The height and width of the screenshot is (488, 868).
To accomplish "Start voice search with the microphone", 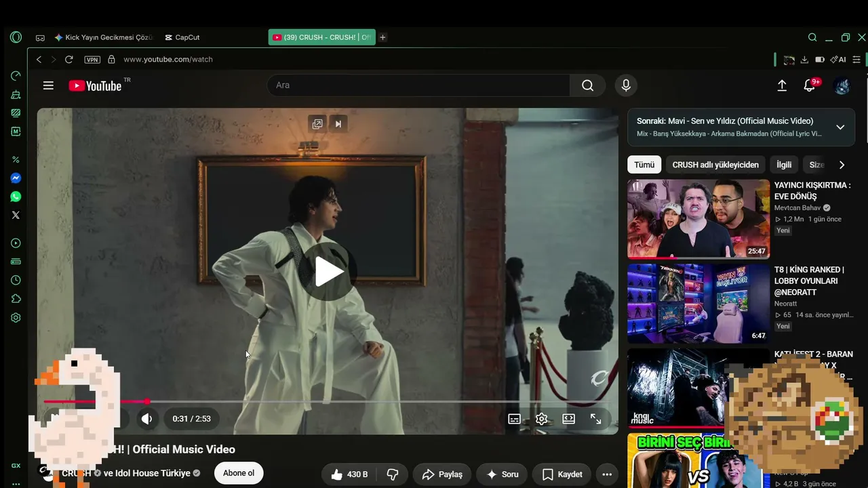I will point(626,85).
